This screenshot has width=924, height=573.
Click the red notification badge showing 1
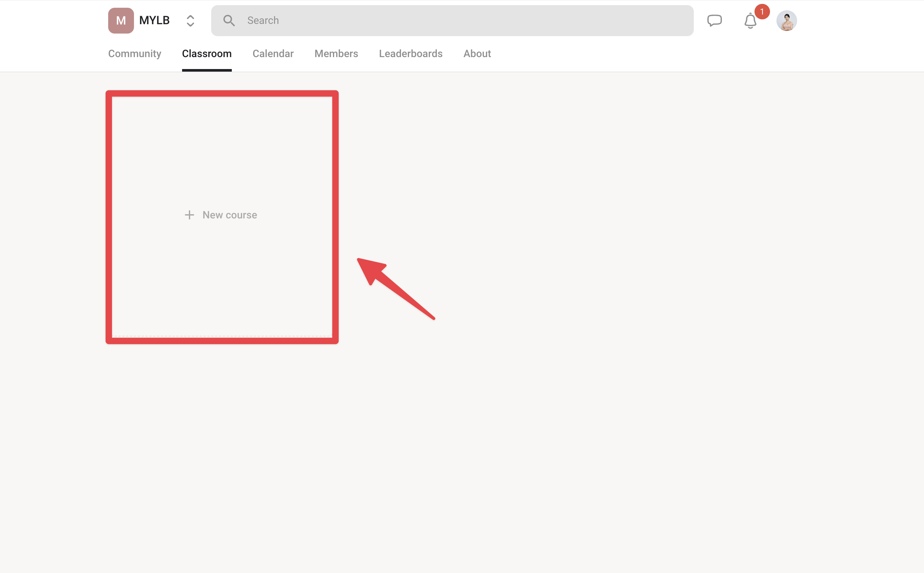point(762,11)
